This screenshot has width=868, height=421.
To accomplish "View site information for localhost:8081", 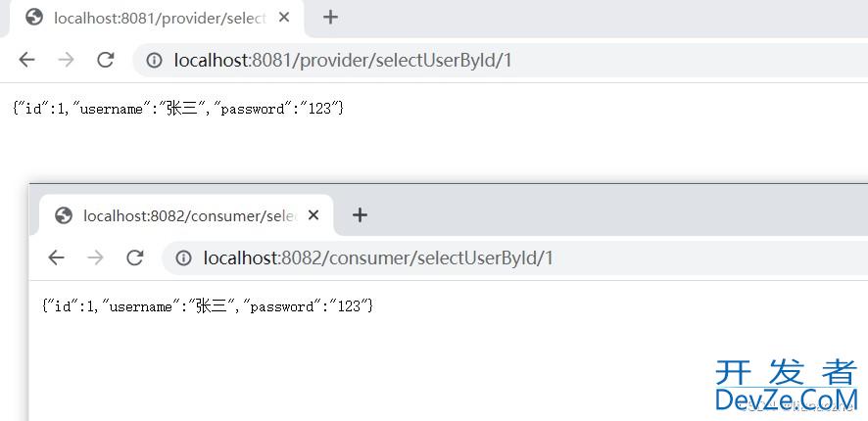I will (x=154, y=60).
